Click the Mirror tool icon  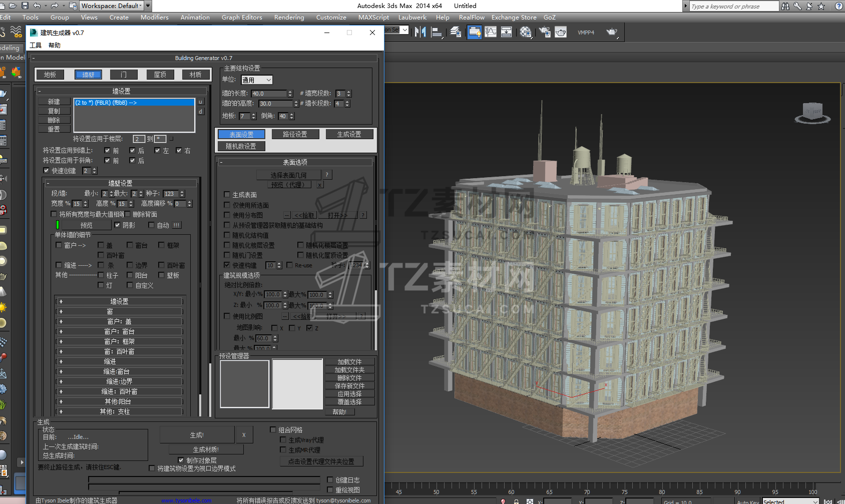pyautogui.click(x=420, y=33)
